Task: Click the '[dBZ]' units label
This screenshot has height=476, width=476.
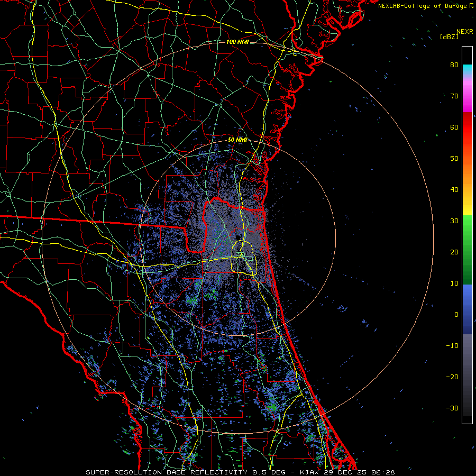Action: (x=449, y=36)
